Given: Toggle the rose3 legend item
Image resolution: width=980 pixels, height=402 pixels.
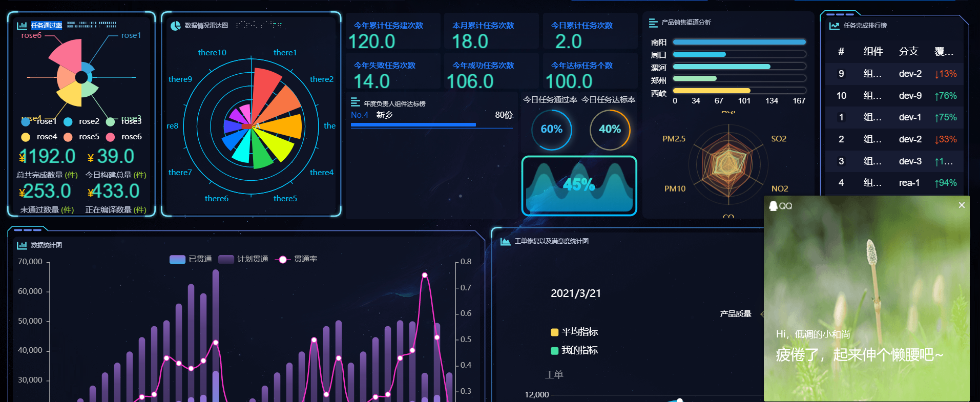Looking at the screenshot, I should click(123, 121).
